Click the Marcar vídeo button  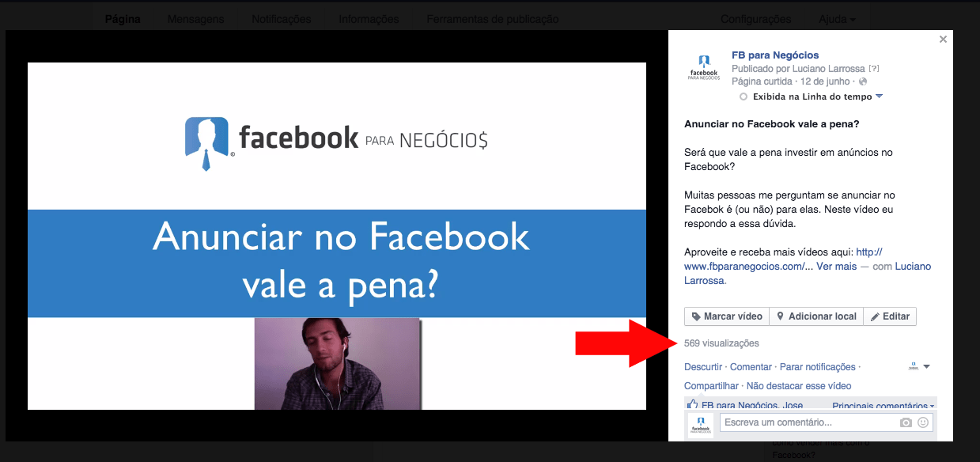tap(726, 316)
